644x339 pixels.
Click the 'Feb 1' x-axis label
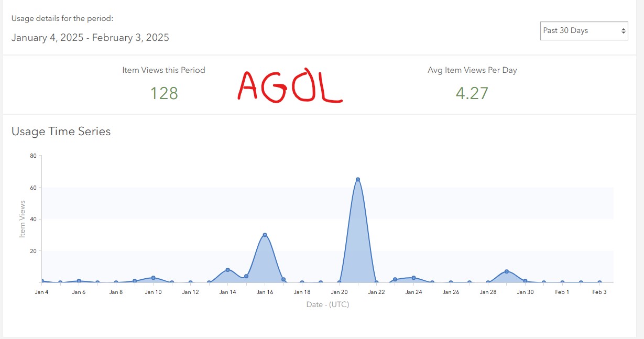pos(562,292)
